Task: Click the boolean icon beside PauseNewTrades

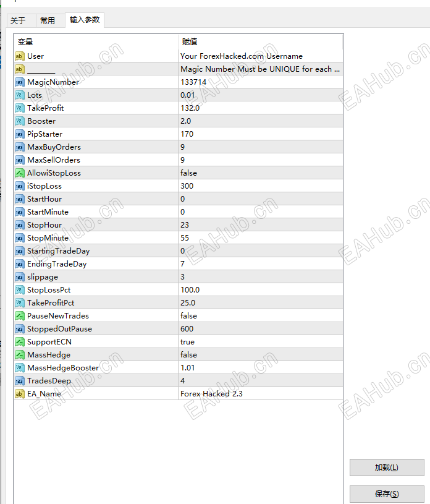Action: pos(20,316)
